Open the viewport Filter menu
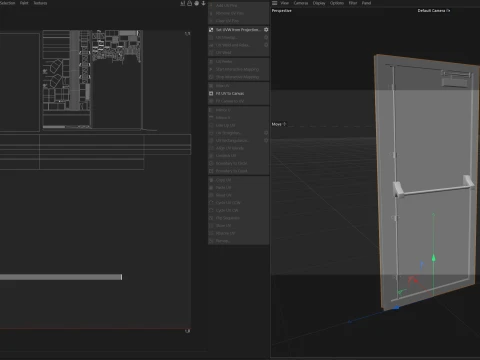Screen dimensions: 480x360 pos(353,3)
